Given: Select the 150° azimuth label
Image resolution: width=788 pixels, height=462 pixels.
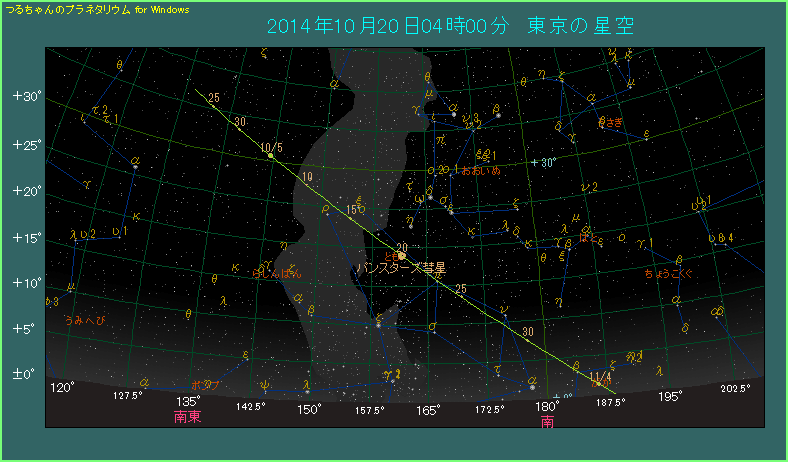Looking at the screenshot, I should click(x=308, y=407).
